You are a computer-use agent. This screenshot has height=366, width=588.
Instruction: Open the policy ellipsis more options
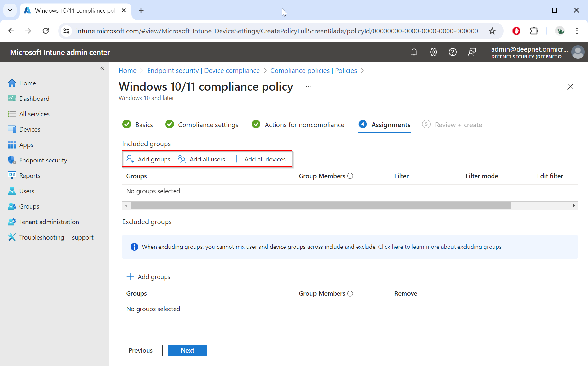tap(309, 87)
